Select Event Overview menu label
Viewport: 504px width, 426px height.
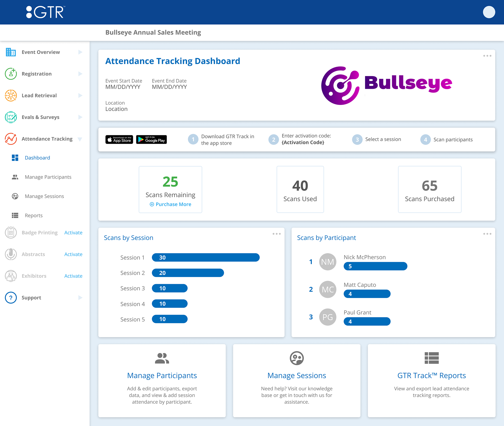(x=41, y=52)
